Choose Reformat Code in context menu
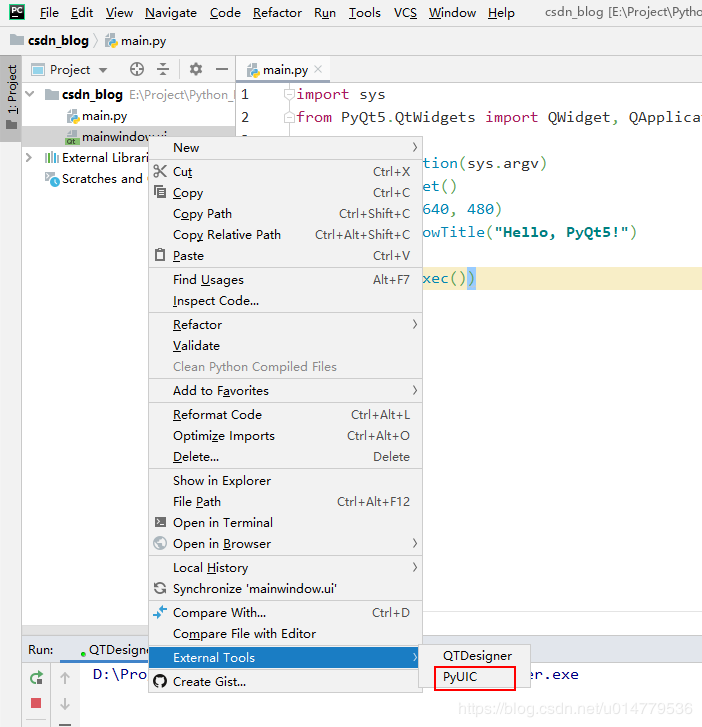The image size is (702, 727). coord(285,415)
